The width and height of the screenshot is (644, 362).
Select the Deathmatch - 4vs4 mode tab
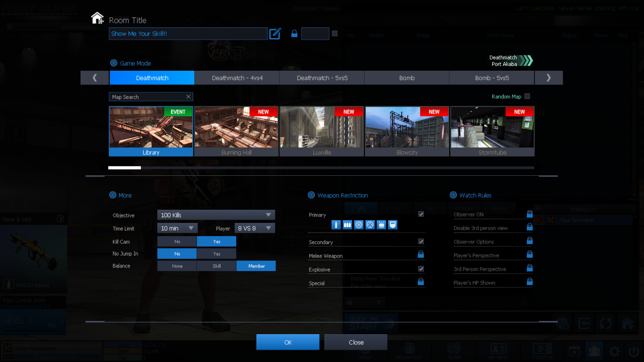pyautogui.click(x=237, y=78)
